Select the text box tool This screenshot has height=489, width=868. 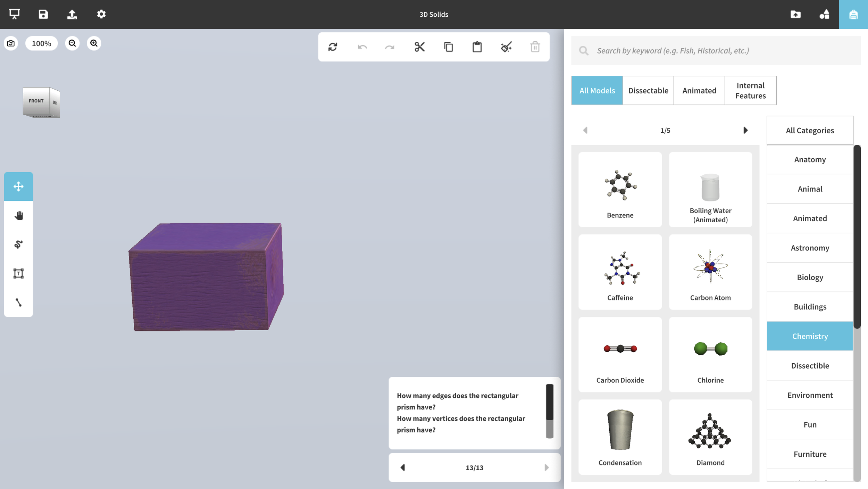pyautogui.click(x=18, y=273)
